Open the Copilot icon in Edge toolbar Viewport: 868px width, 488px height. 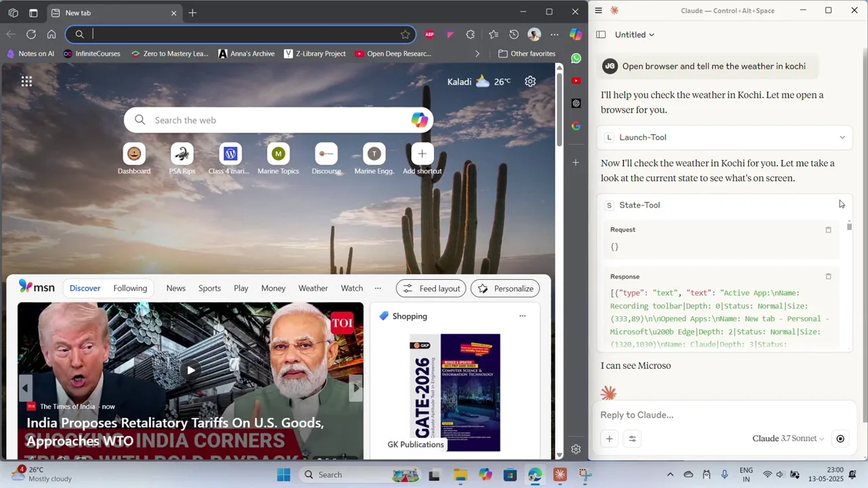click(x=576, y=34)
